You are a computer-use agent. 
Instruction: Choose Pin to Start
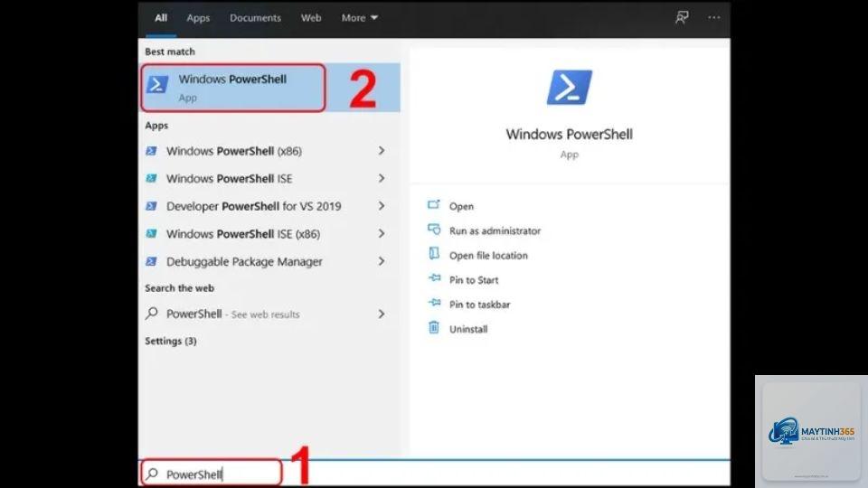tap(474, 280)
